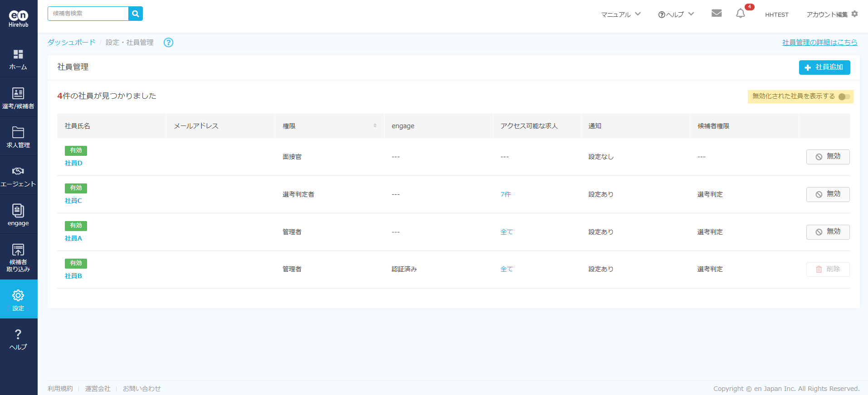
Task: Click the engage sidebar icon
Action: pyautogui.click(x=18, y=211)
